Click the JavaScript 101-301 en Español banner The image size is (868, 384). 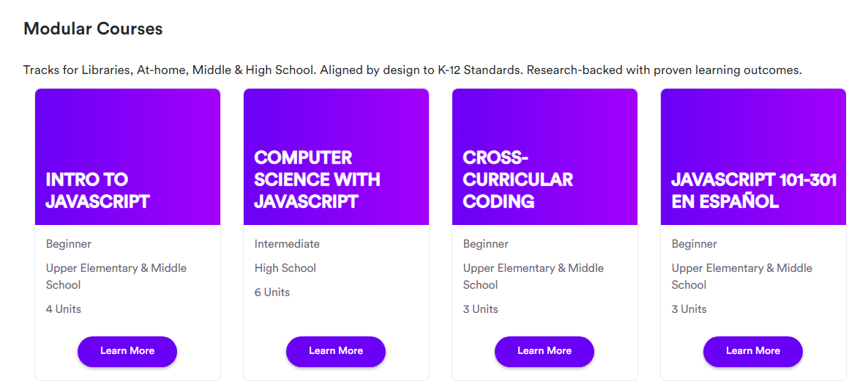click(753, 157)
